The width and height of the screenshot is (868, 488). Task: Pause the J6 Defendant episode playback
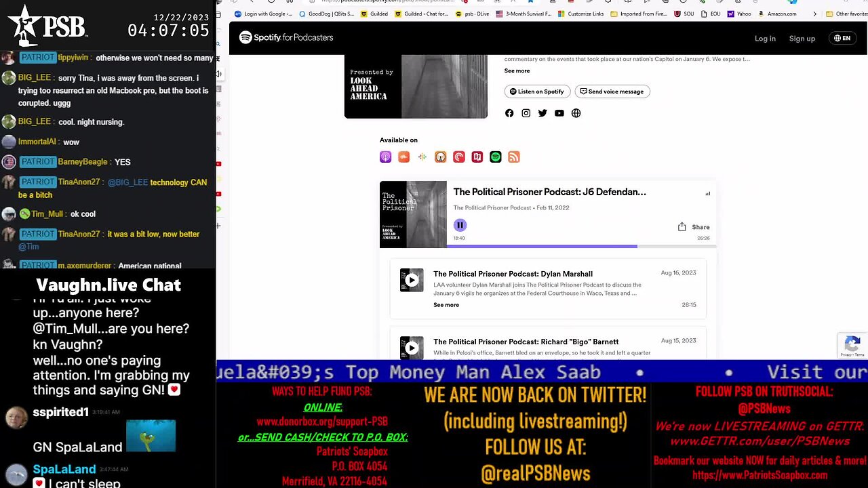[460, 225]
